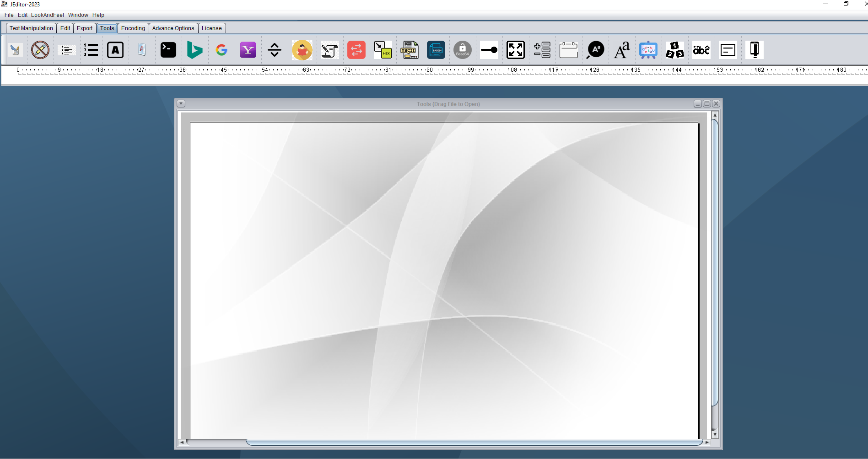Click the ASCII file icon
Screen dimensions: 868x459
coord(409,50)
